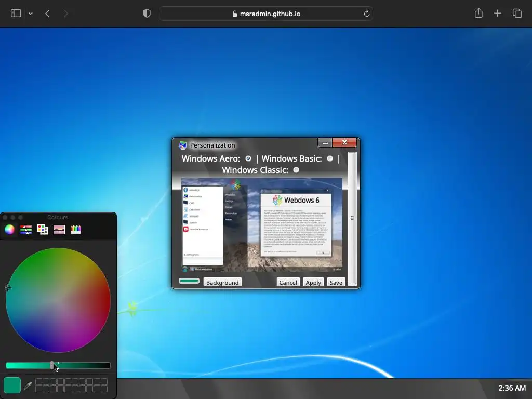Click the greyed forward navigation arrow
This screenshot has width=532, height=399.
[66, 14]
